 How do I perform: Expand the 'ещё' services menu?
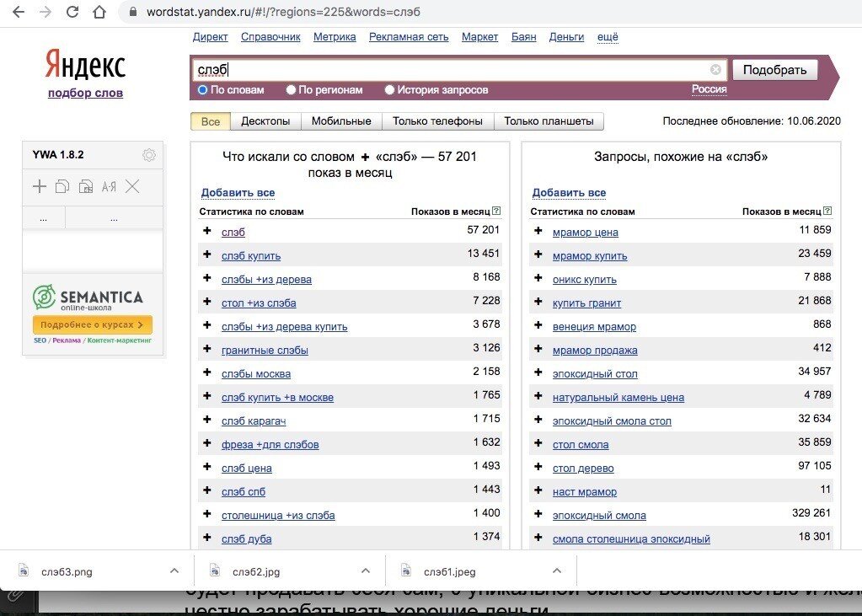608,37
